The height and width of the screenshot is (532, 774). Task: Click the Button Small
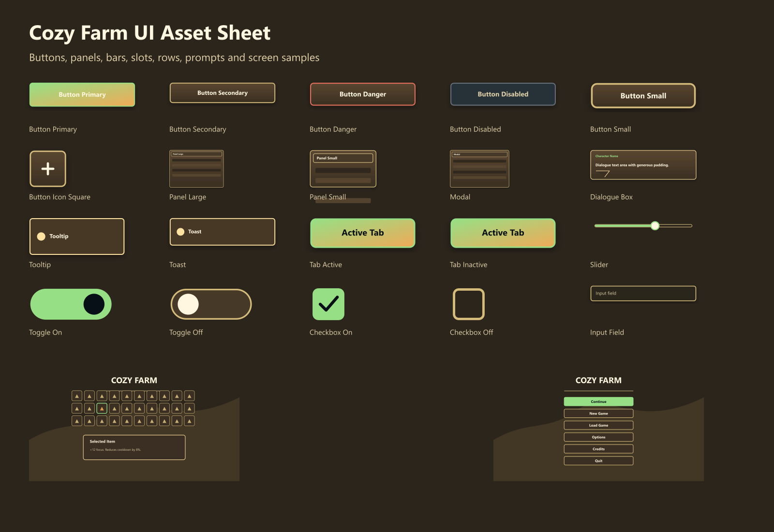[x=643, y=96]
